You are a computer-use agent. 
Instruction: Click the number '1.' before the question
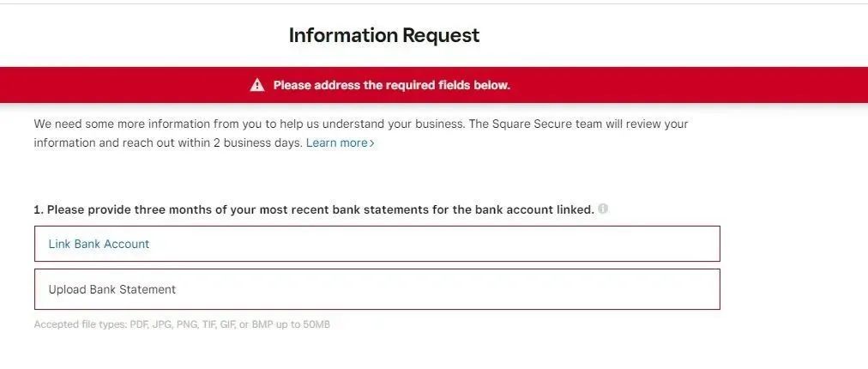(39, 209)
